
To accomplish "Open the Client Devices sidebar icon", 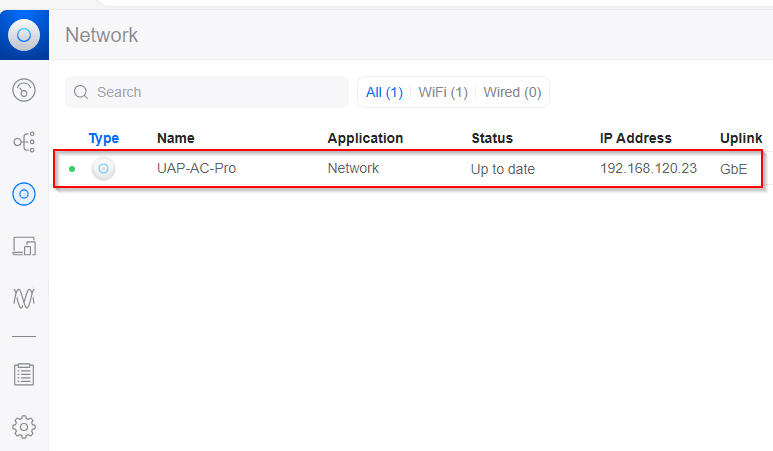I will coord(24,245).
